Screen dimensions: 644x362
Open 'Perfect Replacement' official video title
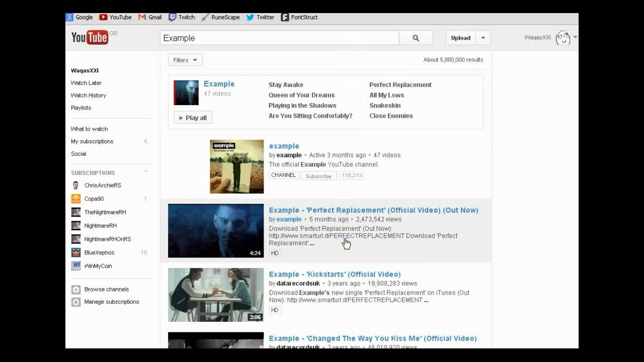click(x=373, y=210)
